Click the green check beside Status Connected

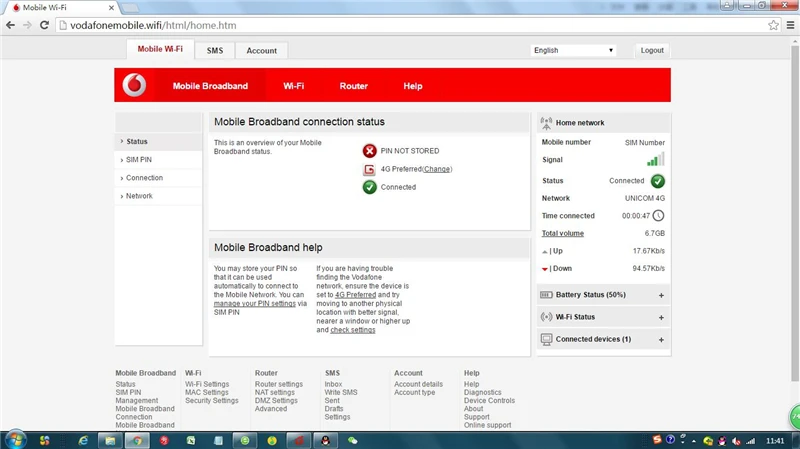tap(658, 181)
